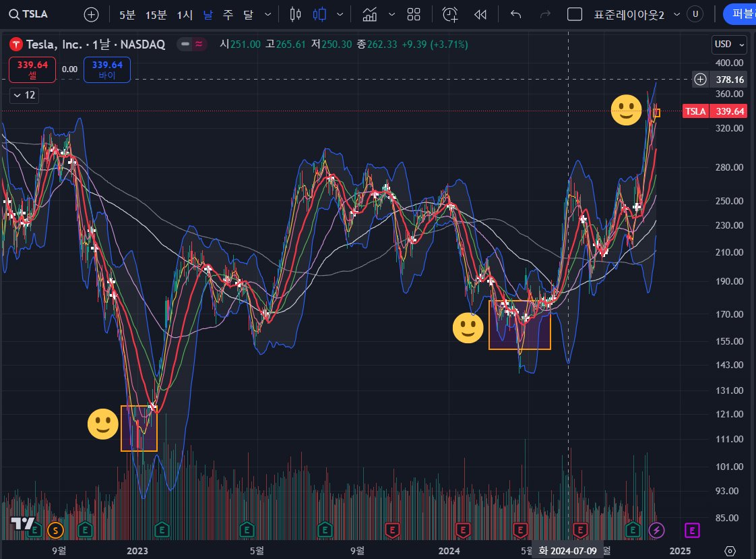This screenshot has height=559, width=756.
Task: Collapse the 12 indicators legend
Action: click(24, 95)
